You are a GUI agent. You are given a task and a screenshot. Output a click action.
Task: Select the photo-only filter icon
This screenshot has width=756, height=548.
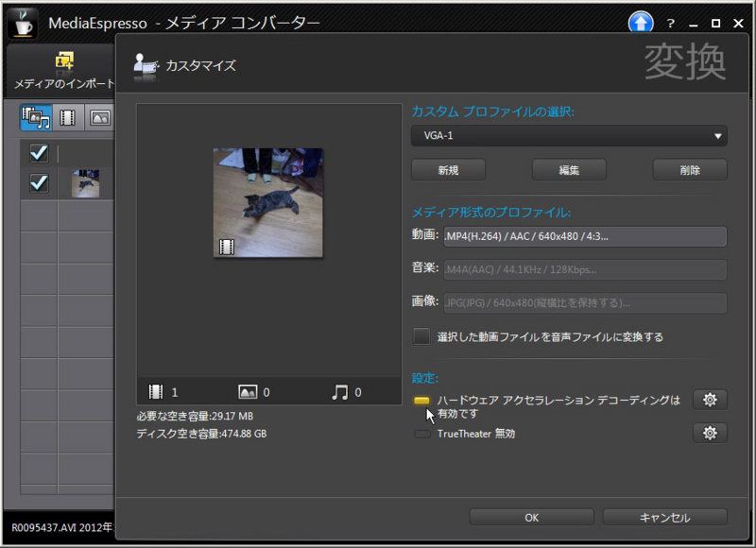(100, 117)
